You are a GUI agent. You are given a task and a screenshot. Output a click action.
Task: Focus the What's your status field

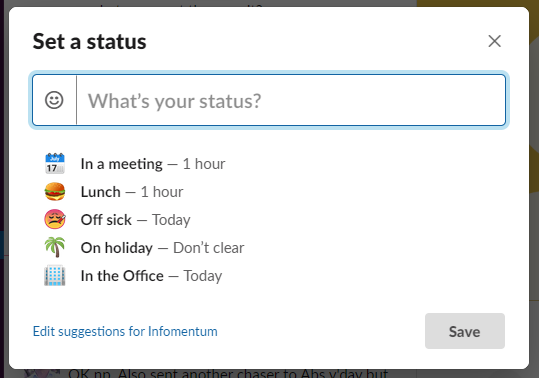[291, 100]
